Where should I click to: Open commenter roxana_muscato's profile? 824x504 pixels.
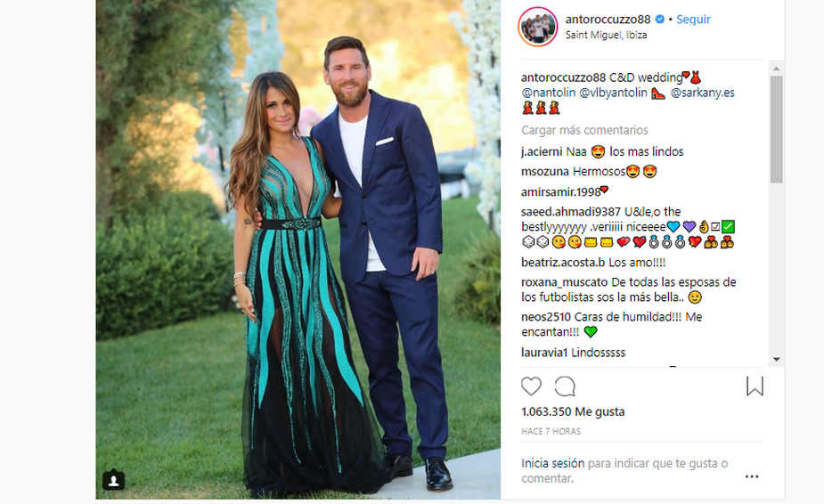564,282
